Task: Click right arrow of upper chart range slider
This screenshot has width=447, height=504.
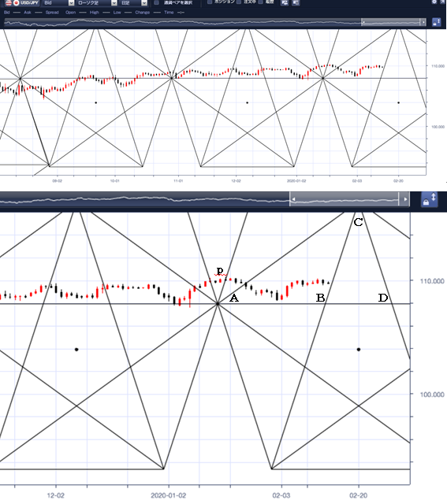Action: coord(423,22)
